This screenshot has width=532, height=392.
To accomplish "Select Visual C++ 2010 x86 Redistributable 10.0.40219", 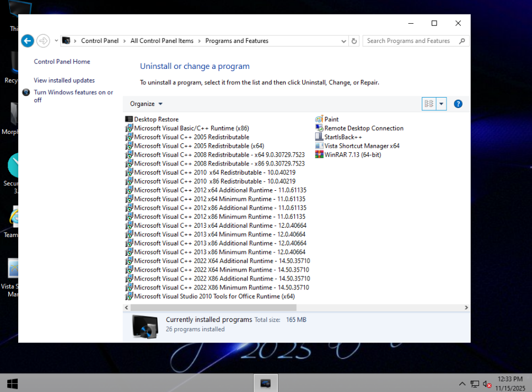I will point(211,181).
